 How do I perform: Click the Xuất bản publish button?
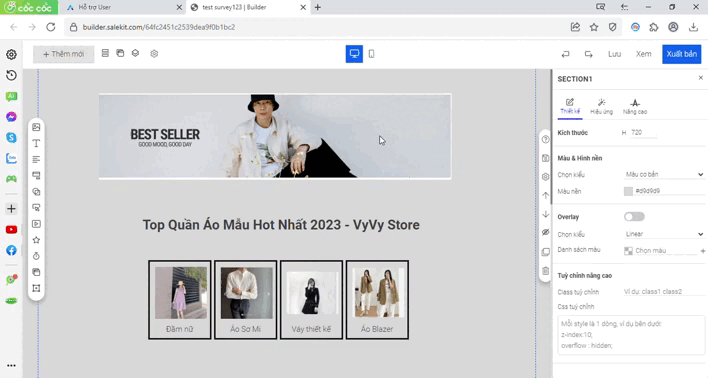(x=681, y=54)
